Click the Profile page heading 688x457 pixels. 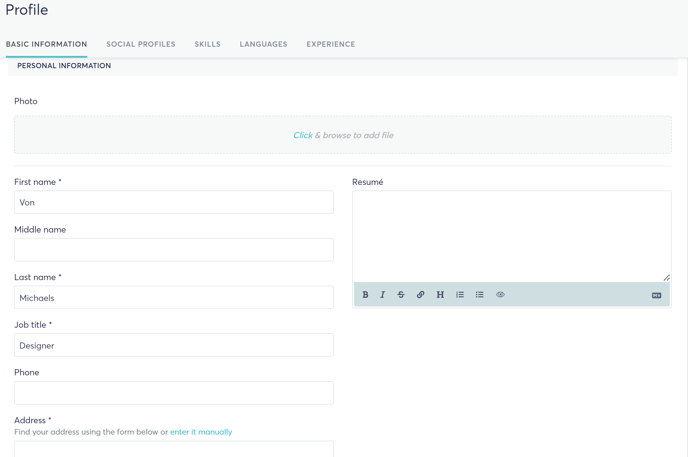[27, 10]
